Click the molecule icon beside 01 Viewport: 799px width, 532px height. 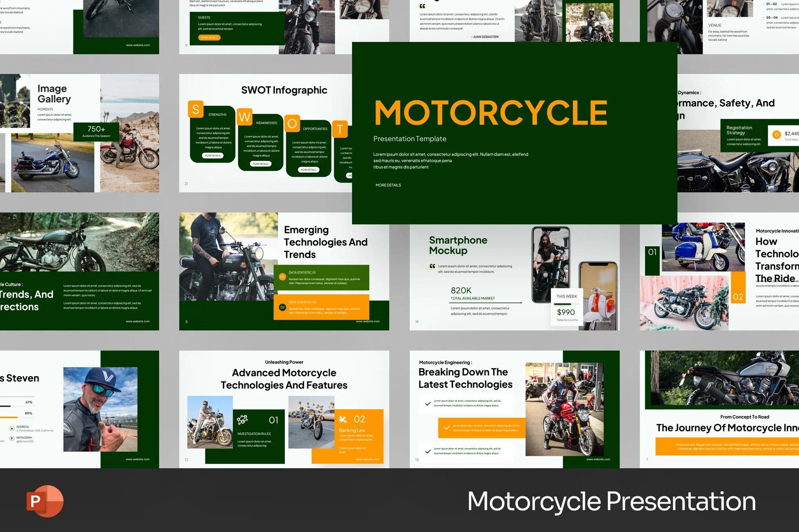pyautogui.click(x=242, y=420)
